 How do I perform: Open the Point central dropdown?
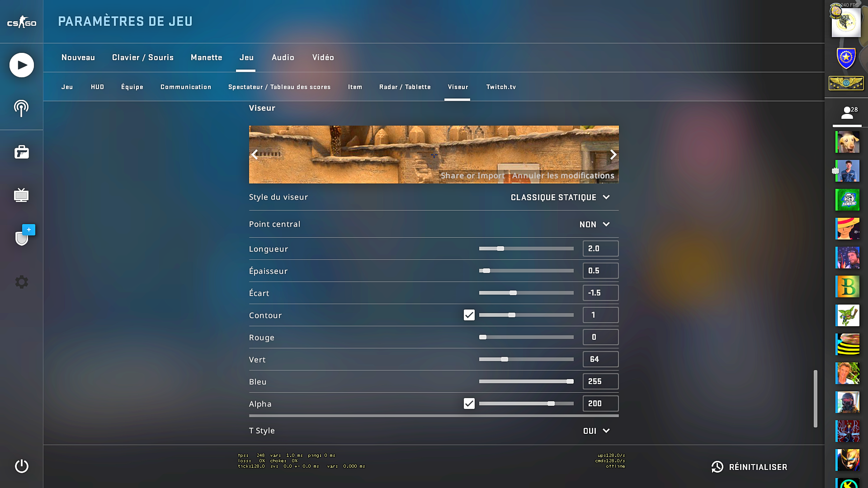click(x=594, y=225)
